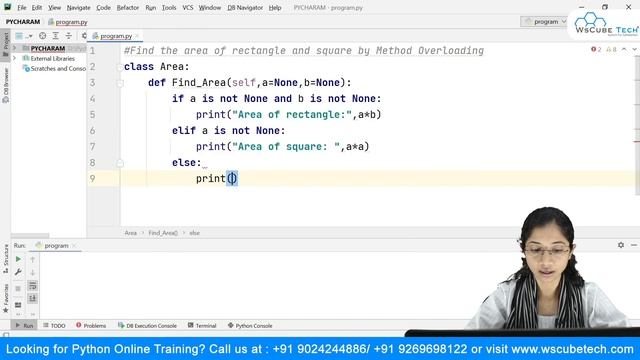Select Scratches and Consoles item
This screenshot has width=640, height=360.
(54, 69)
